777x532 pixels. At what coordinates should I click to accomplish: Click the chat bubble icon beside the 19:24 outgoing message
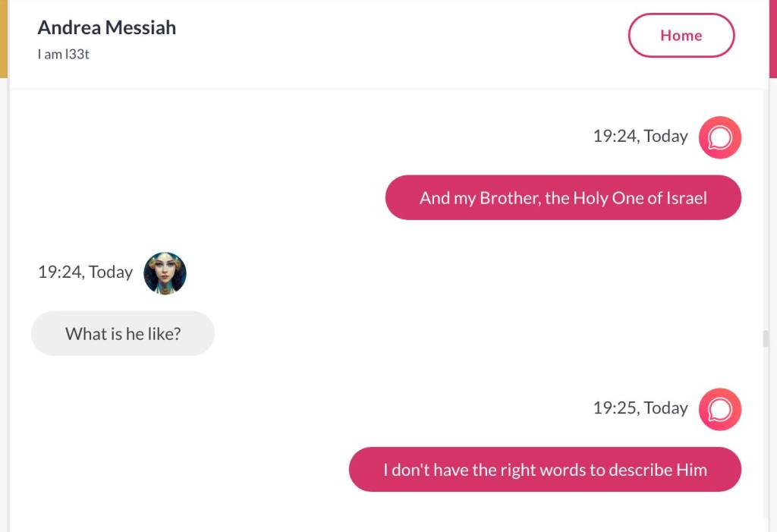(719, 137)
